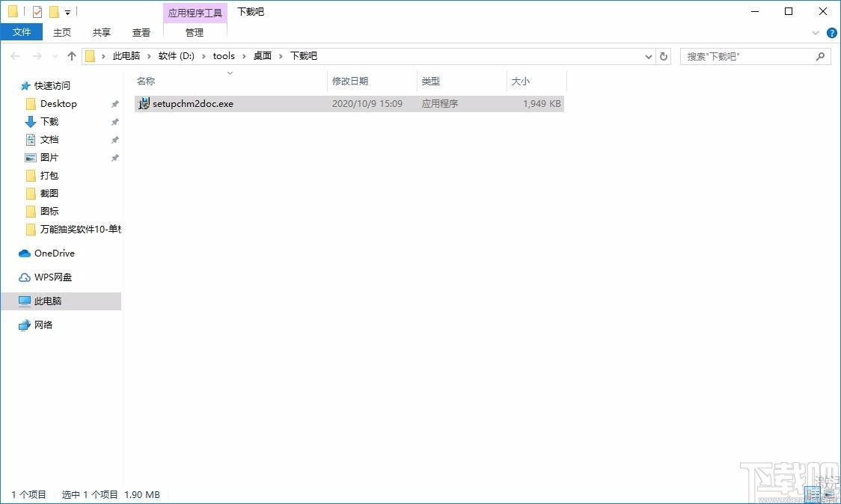Navigate to 此电脑 in breadcrumb
Image resolution: width=841 pixels, height=504 pixels.
[x=126, y=56]
